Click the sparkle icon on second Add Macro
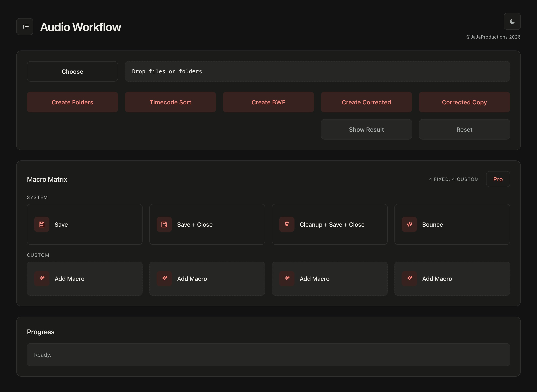Image resolution: width=537 pixels, height=392 pixels. (x=164, y=278)
